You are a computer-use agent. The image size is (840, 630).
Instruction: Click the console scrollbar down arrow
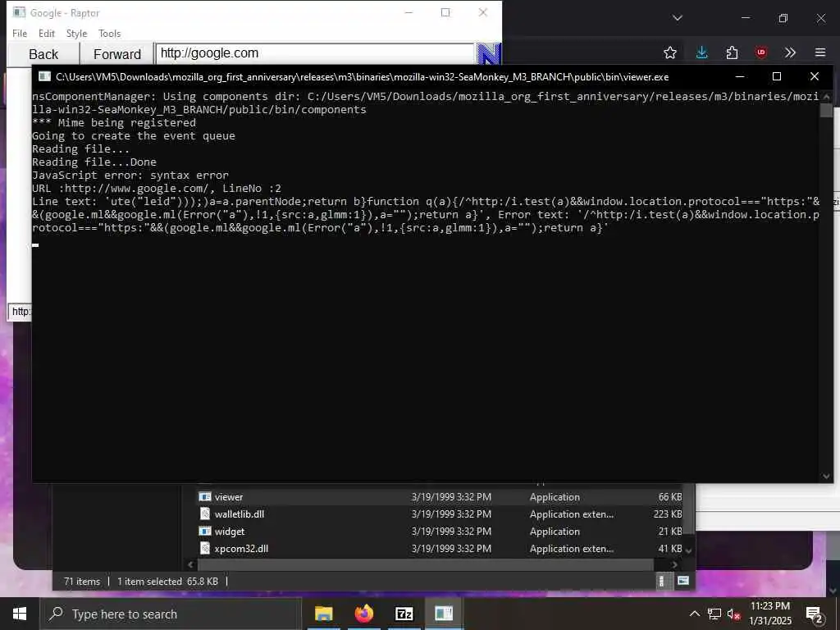click(826, 476)
